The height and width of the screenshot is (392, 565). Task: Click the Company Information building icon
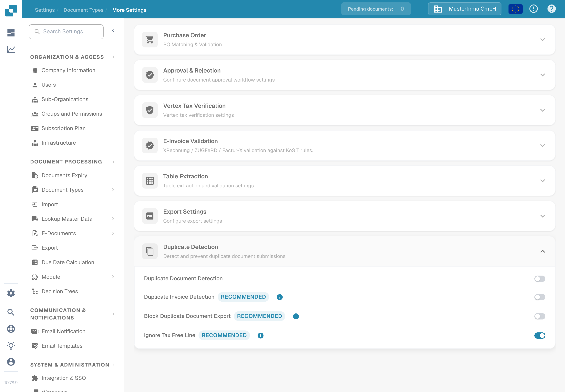click(35, 71)
